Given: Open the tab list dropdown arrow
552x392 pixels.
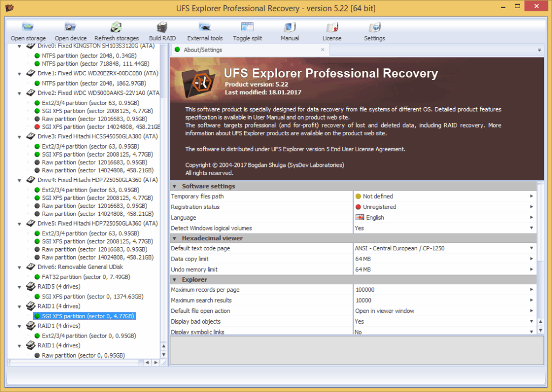Looking at the screenshot, I should pos(539,50).
